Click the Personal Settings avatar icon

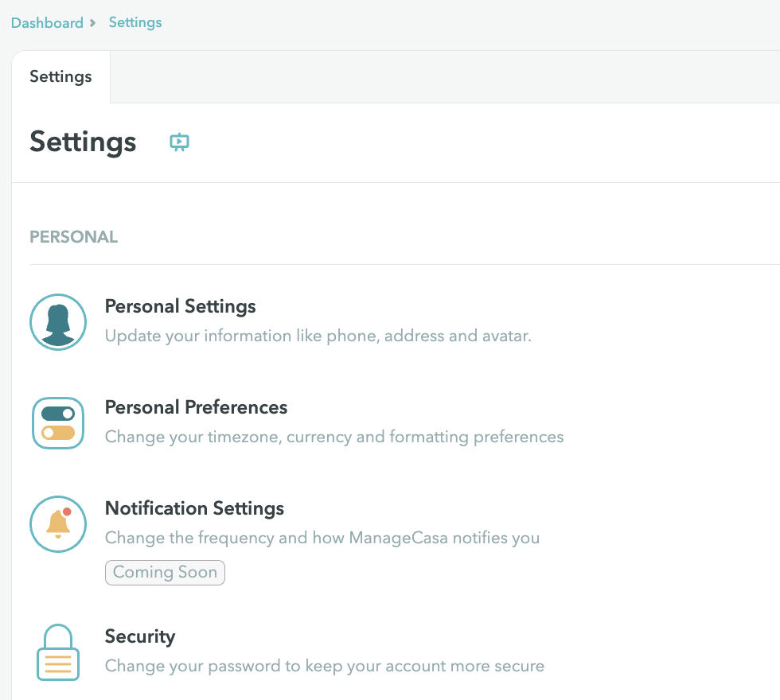pos(57,321)
